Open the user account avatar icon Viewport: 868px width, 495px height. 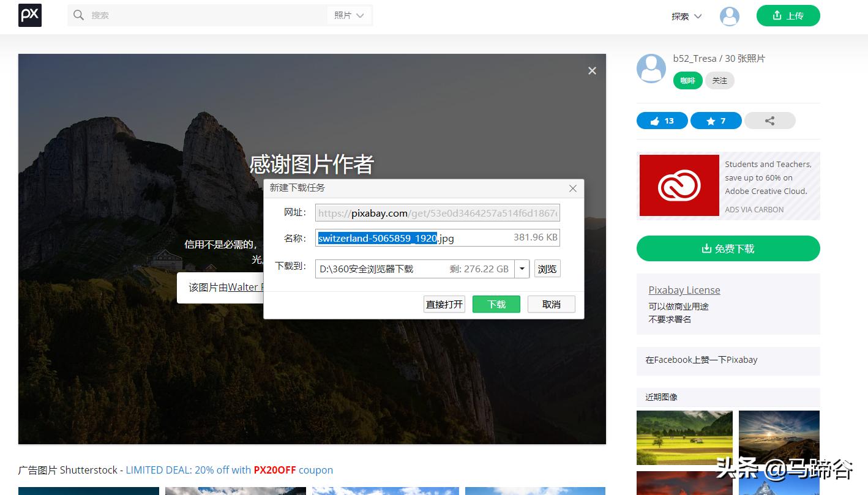(729, 17)
